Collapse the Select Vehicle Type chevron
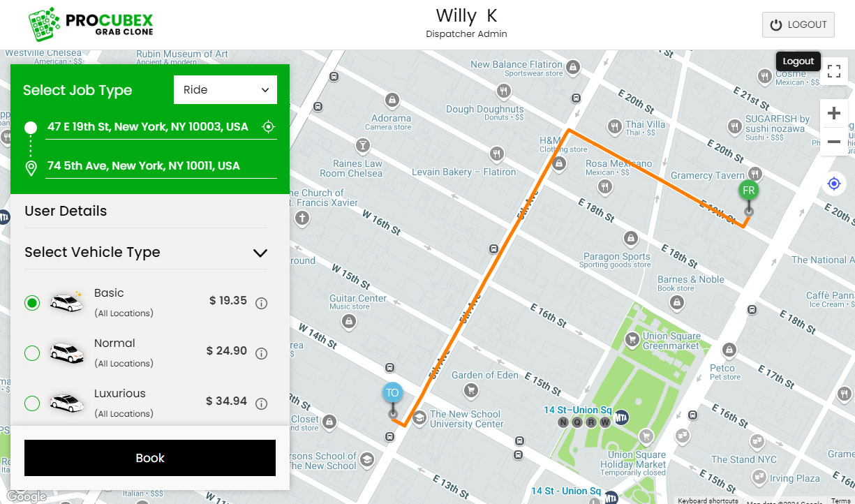This screenshot has width=855, height=504. [x=260, y=253]
